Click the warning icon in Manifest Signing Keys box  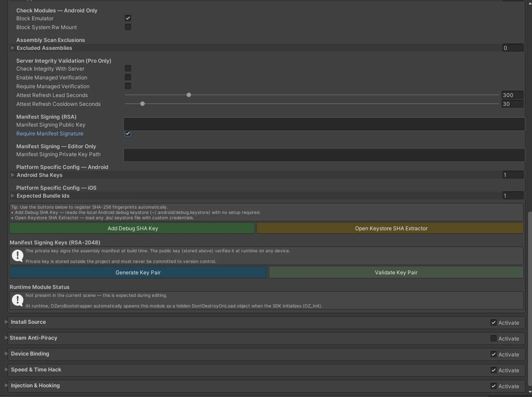(x=18, y=256)
